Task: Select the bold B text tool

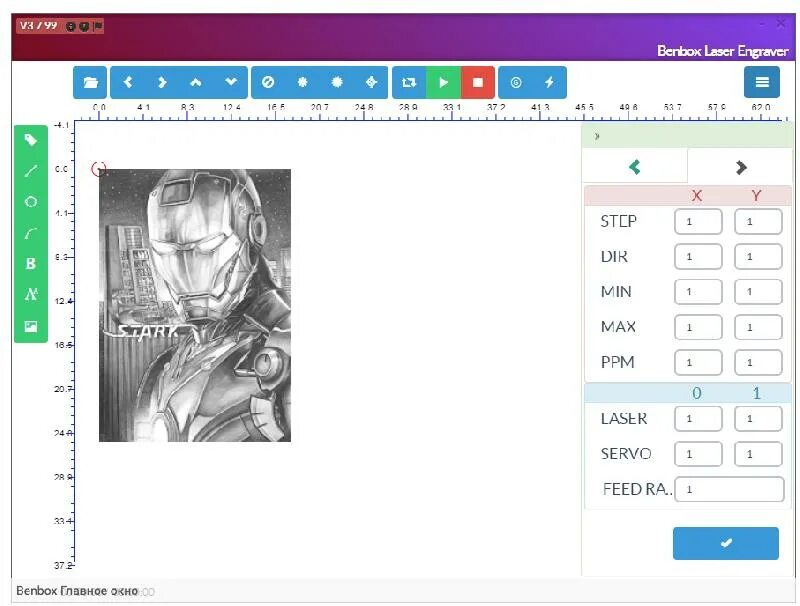Action: coord(31,264)
